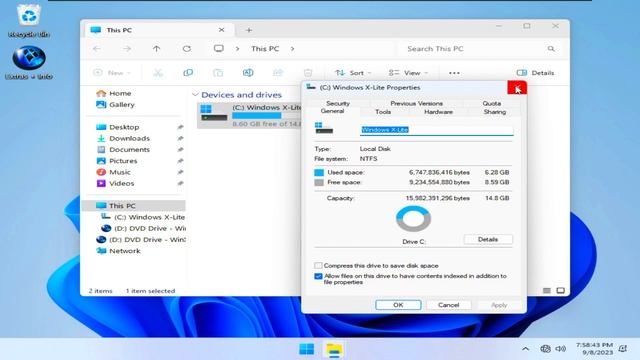The width and height of the screenshot is (640, 360).
Task: Open the Windows Start button
Action: pyautogui.click(x=307, y=349)
